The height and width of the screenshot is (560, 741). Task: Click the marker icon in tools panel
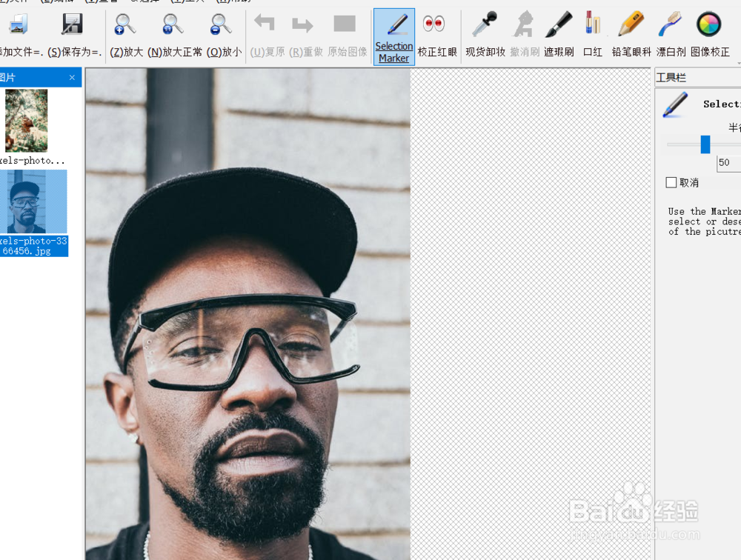(x=675, y=105)
